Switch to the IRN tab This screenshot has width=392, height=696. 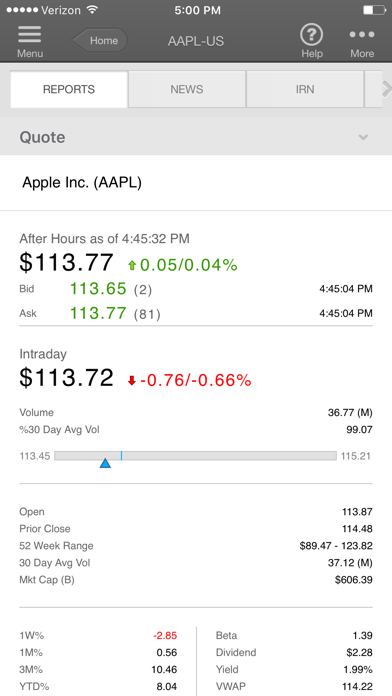pos(305,89)
